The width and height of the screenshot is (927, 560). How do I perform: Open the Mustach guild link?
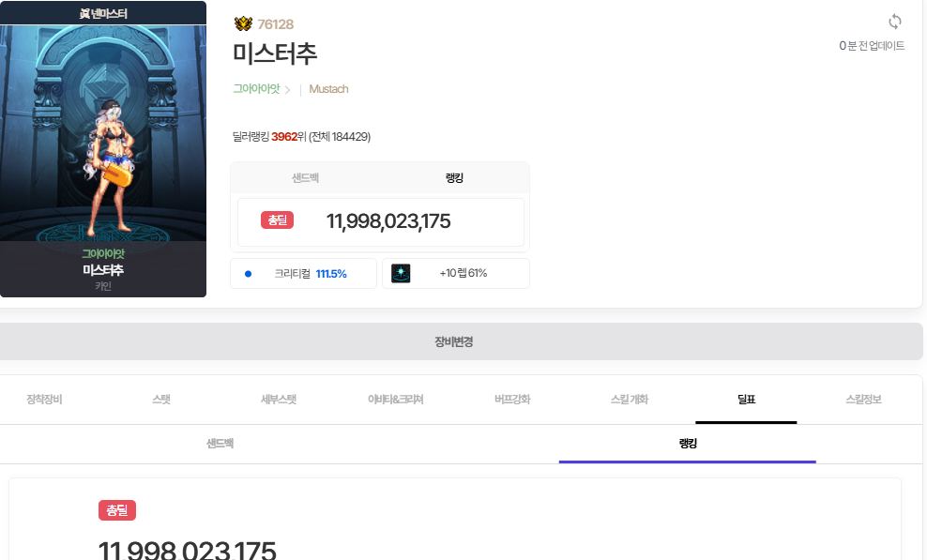coord(328,89)
